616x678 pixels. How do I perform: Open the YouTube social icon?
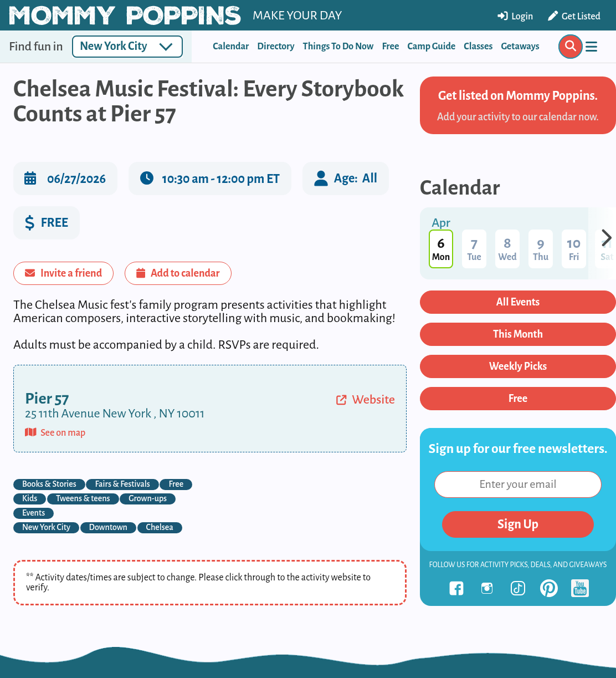580,588
